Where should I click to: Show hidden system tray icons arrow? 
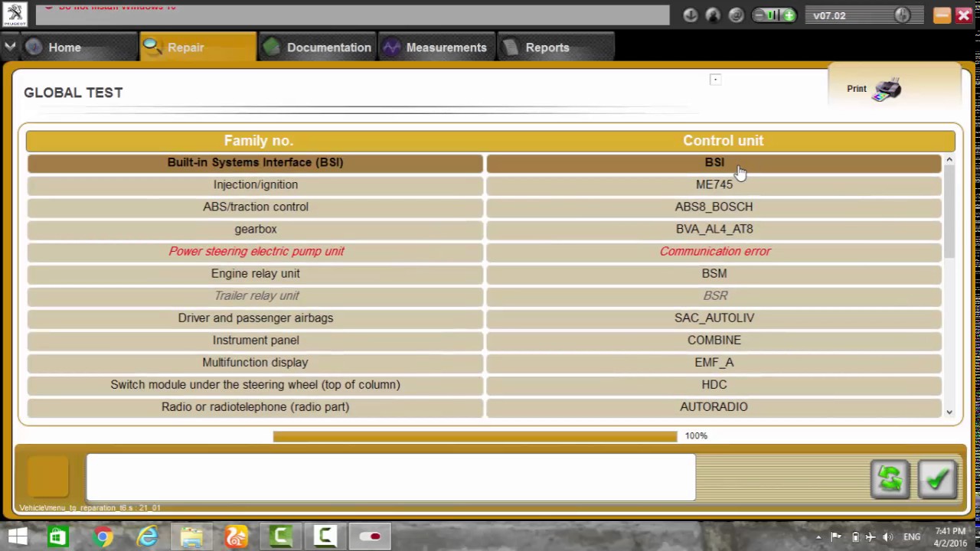(x=818, y=537)
